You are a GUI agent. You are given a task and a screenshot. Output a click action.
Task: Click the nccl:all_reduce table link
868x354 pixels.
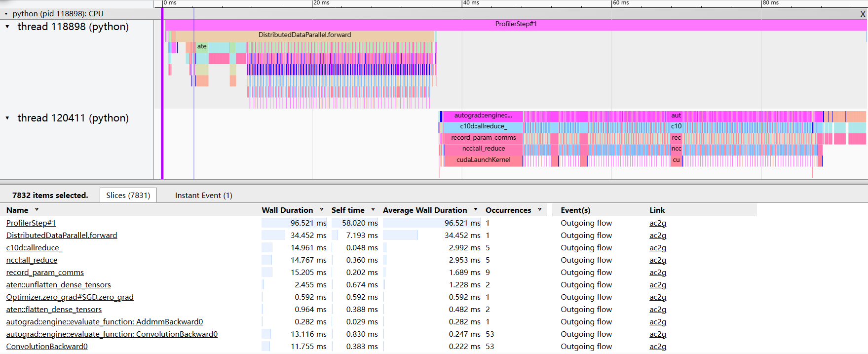coord(32,260)
